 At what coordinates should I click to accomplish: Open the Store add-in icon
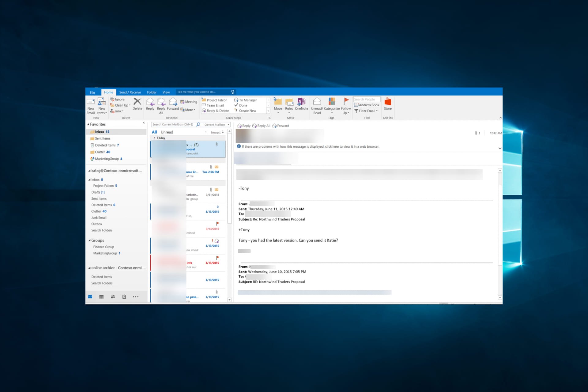point(388,102)
